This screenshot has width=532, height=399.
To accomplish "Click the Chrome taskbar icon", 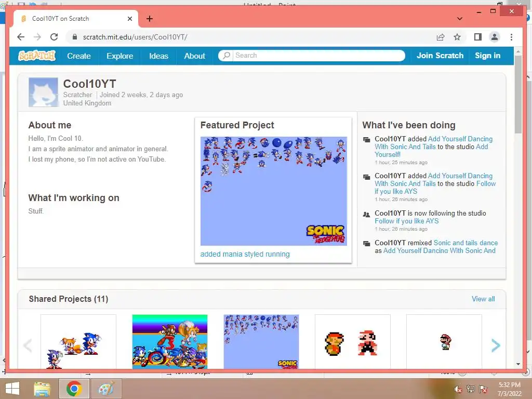I will (74, 389).
